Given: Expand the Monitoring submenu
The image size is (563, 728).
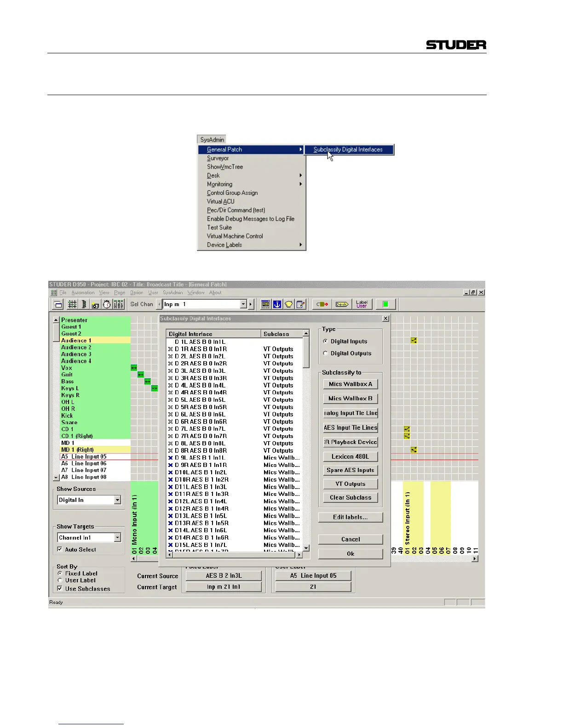Looking at the screenshot, I should 300,184.
